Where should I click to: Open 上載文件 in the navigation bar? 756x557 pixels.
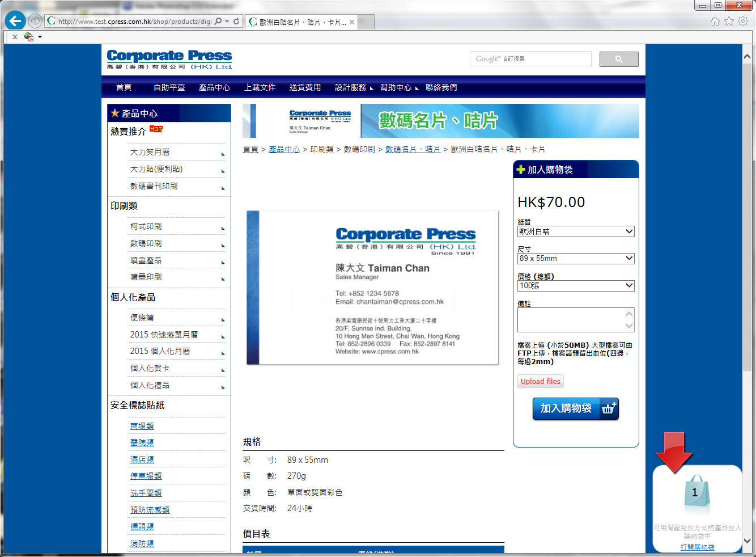point(260,87)
